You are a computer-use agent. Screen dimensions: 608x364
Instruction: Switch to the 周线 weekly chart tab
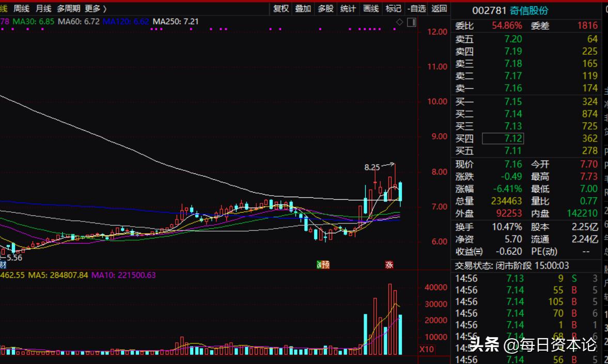click(21, 9)
